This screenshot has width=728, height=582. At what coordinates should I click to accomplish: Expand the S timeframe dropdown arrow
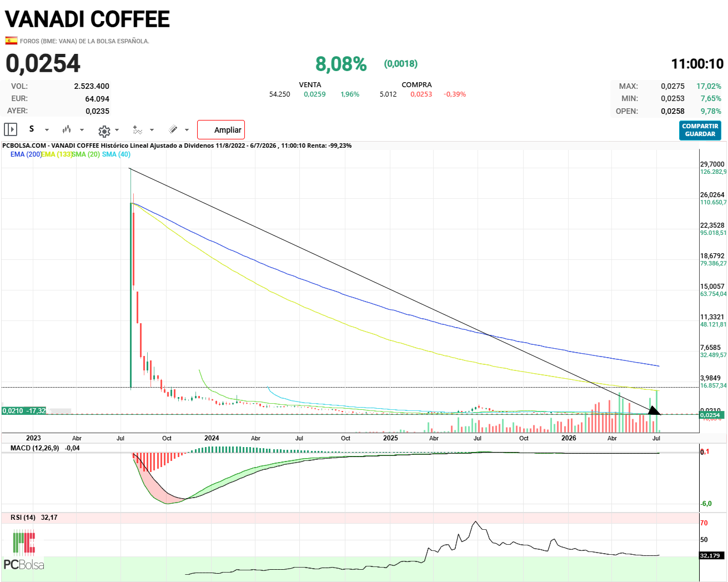pos(47,130)
